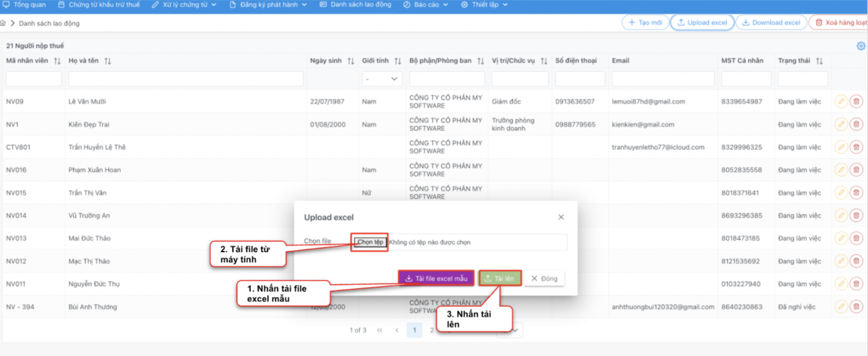
Task: Click the edit pencil icon for NV09
Action: 841,102
